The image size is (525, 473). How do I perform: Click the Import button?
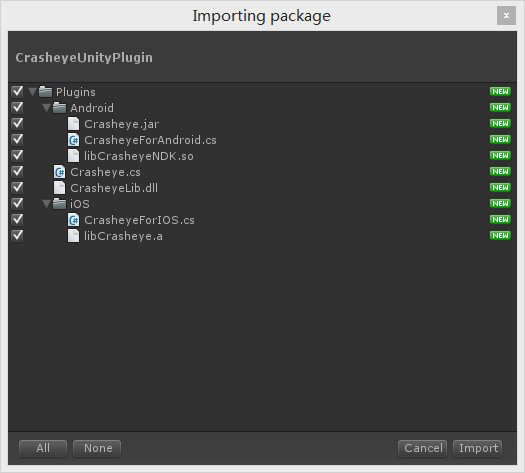point(477,448)
